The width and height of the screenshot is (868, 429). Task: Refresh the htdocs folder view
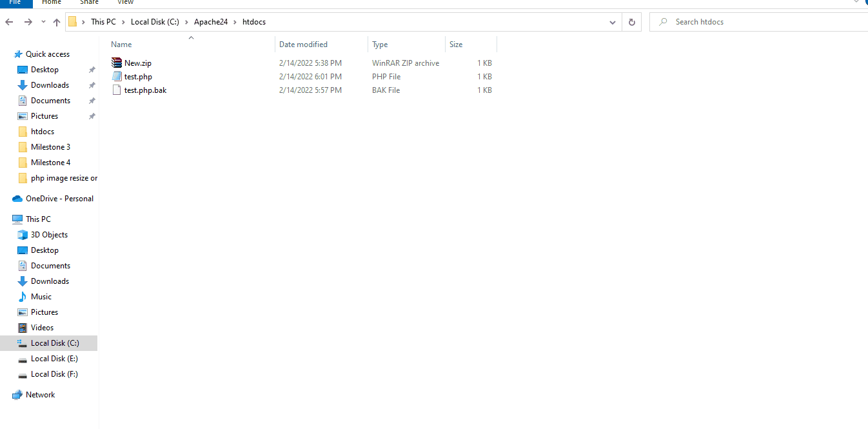(631, 22)
